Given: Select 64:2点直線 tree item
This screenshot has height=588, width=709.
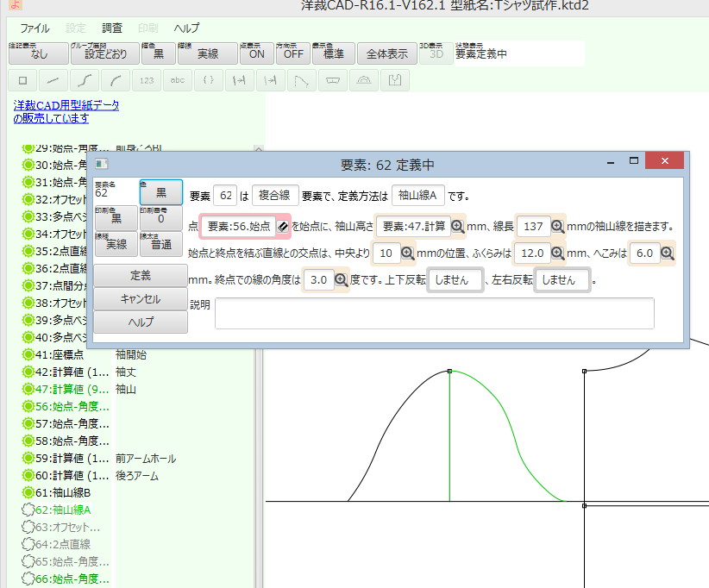Looking at the screenshot, I should pos(57,544).
